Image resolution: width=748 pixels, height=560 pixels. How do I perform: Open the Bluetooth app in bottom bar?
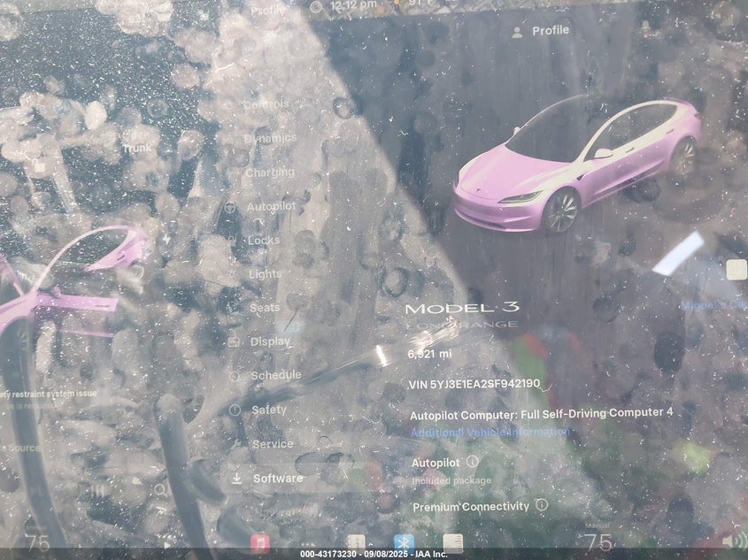[x=404, y=542]
